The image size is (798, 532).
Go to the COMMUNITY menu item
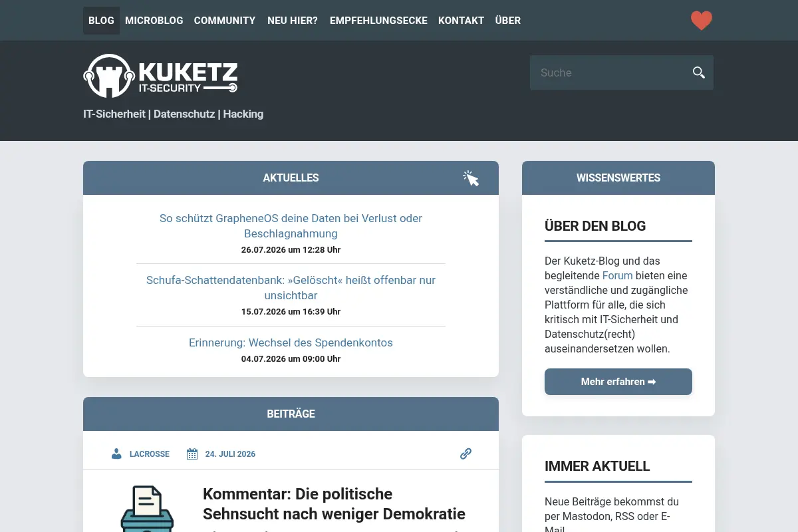[x=225, y=21]
